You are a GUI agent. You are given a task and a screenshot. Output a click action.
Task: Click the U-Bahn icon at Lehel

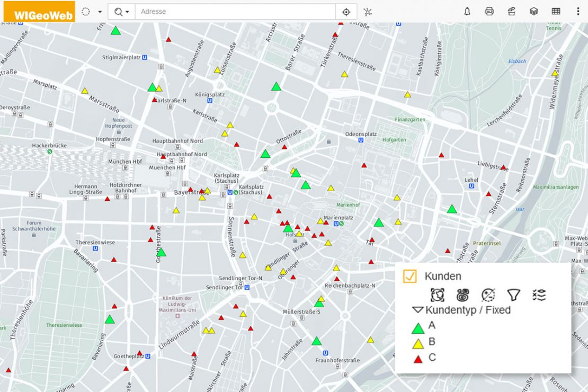tap(471, 186)
